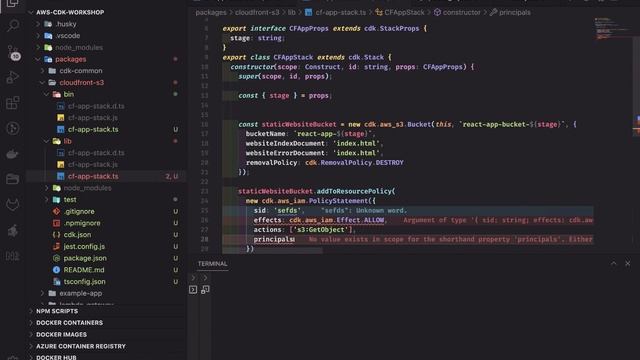Click the 'cloudfront-s3' breadcrumb segment
The width and height of the screenshot is (640, 360).
coord(257,12)
